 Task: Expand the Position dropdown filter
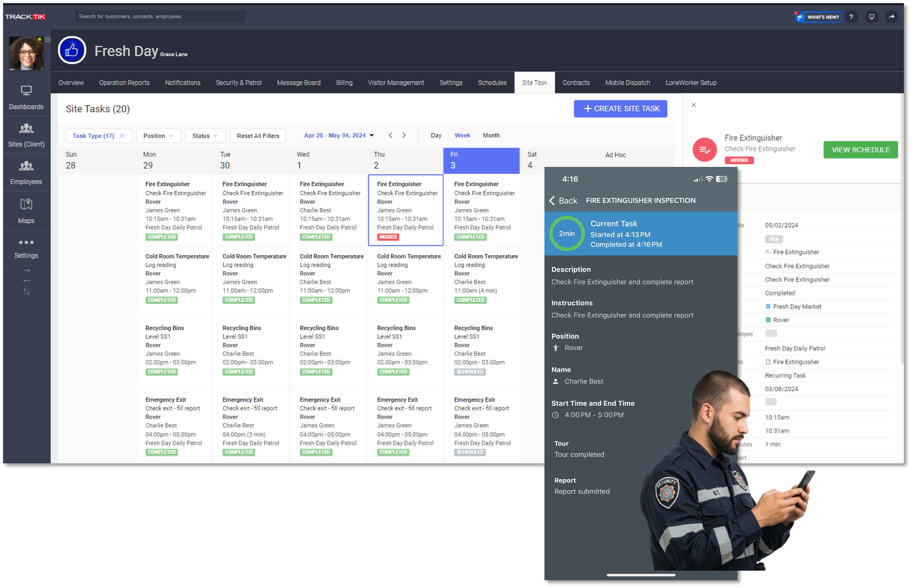point(158,136)
